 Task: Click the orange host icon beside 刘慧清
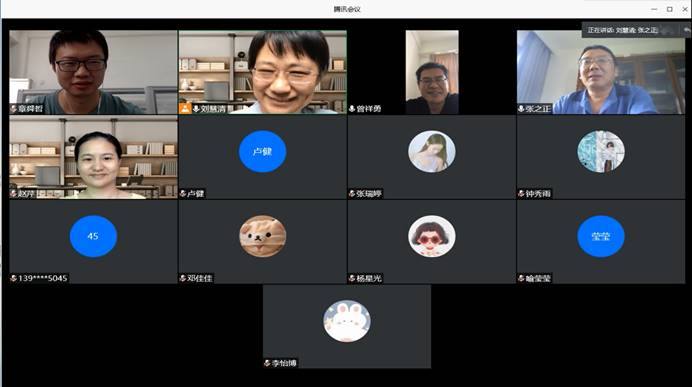(x=185, y=108)
